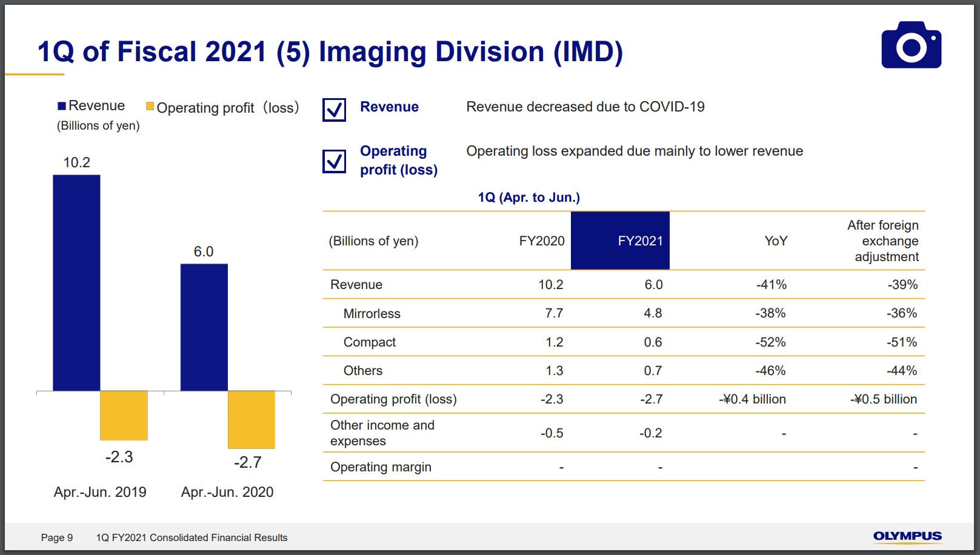Viewport: 980px width, 555px height.
Task: Click the Others adjusted value -44%
Action: click(902, 371)
